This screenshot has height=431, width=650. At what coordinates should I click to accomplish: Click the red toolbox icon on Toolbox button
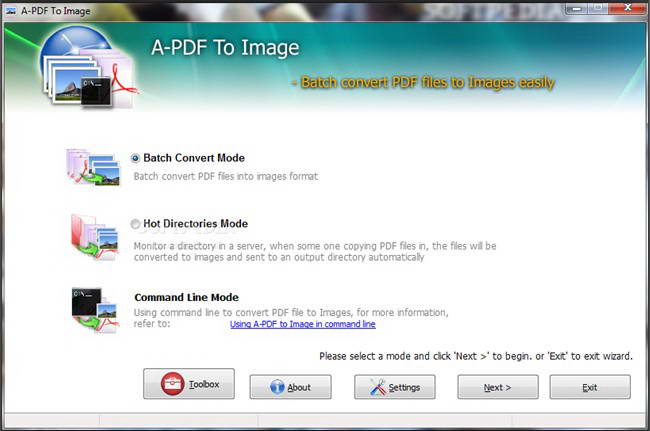pyautogui.click(x=172, y=384)
